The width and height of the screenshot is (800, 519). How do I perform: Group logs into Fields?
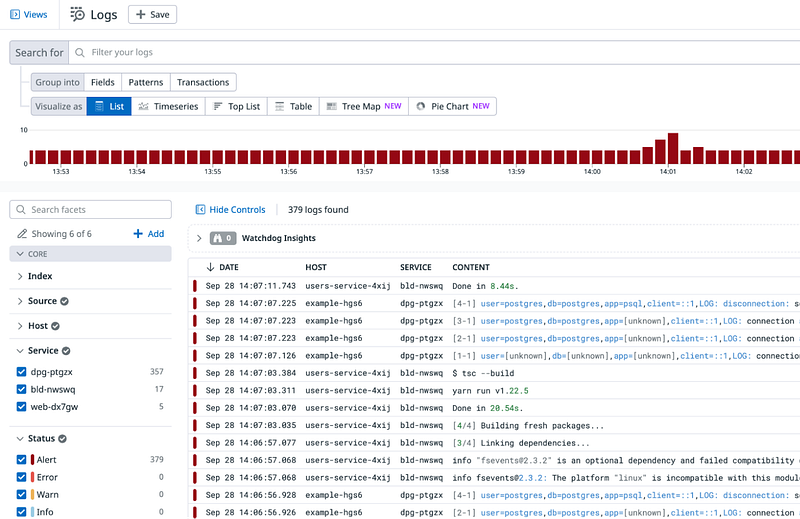tap(103, 82)
